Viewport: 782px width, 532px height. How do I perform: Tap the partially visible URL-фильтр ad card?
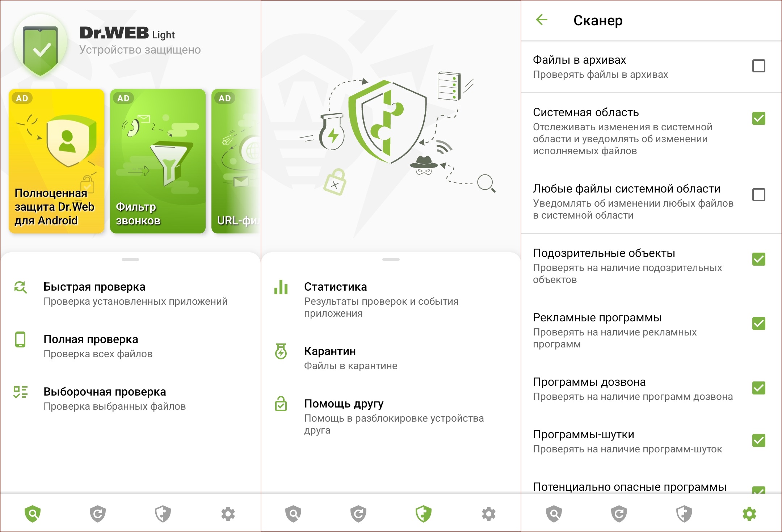236,161
